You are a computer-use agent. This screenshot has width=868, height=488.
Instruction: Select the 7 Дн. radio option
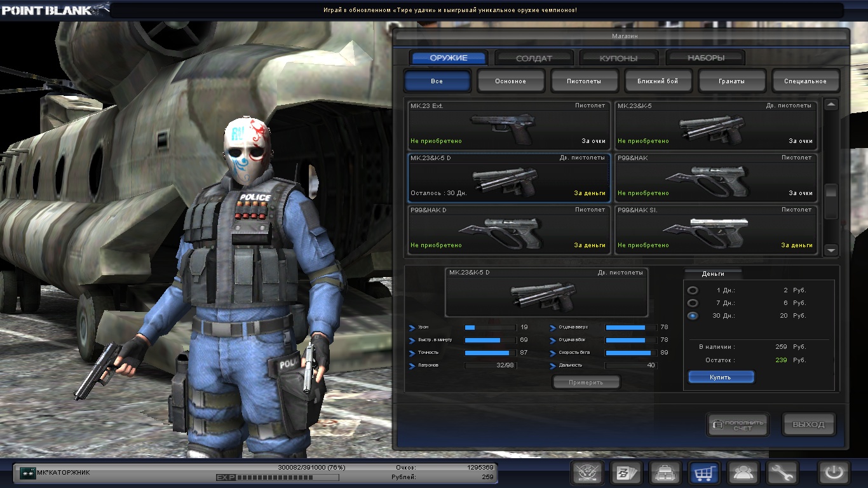pyautogui.click(x=693, y=303)
